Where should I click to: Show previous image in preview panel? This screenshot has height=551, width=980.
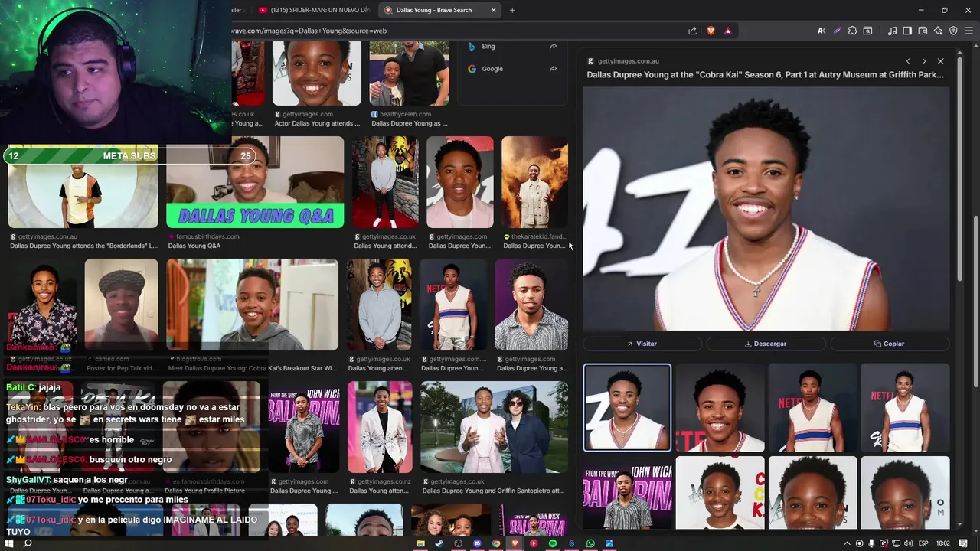(x=908, y=61)
